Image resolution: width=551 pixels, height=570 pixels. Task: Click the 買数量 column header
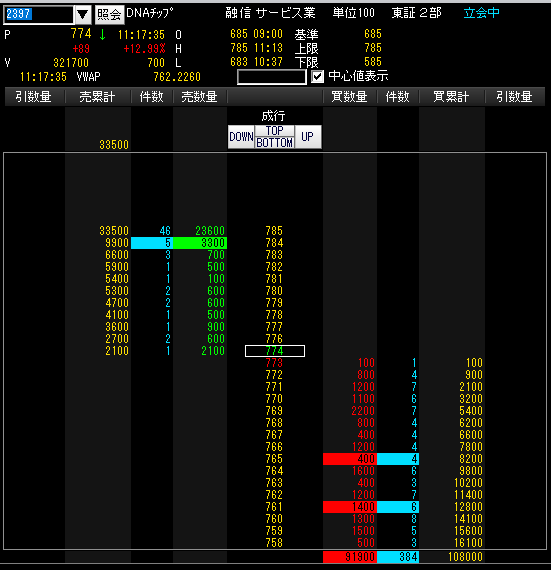[x=349, y=97]
